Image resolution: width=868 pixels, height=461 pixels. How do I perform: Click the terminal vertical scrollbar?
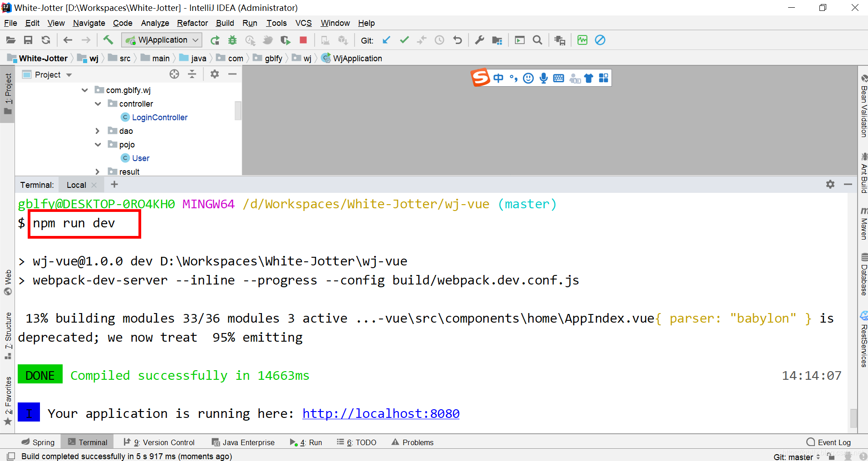tap(853, 418)
